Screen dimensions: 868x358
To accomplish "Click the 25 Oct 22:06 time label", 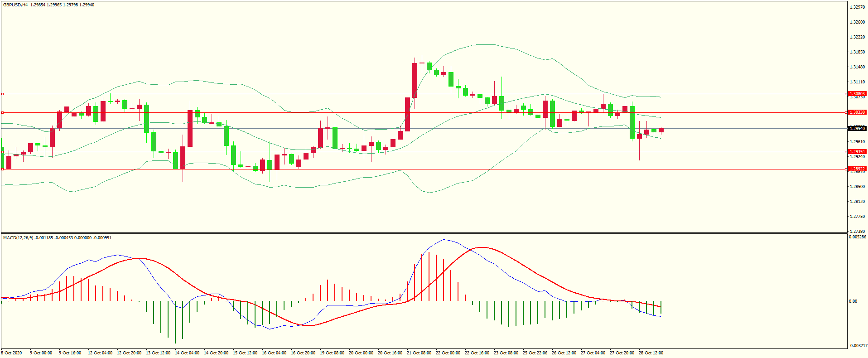I will 535,353.
